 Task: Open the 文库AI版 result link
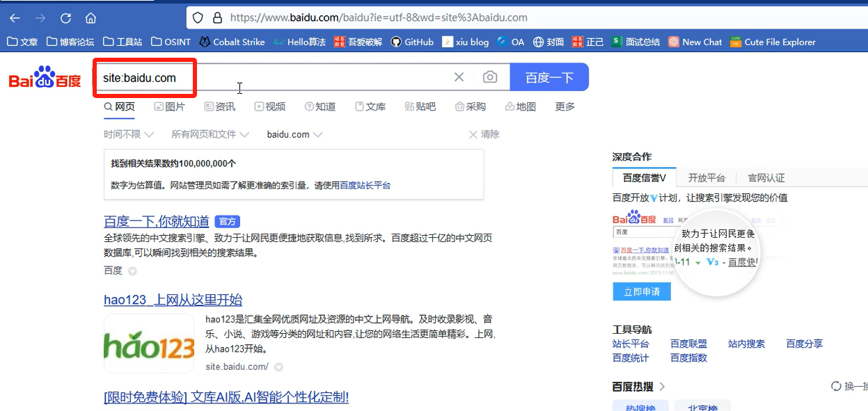tap(226, 397)
